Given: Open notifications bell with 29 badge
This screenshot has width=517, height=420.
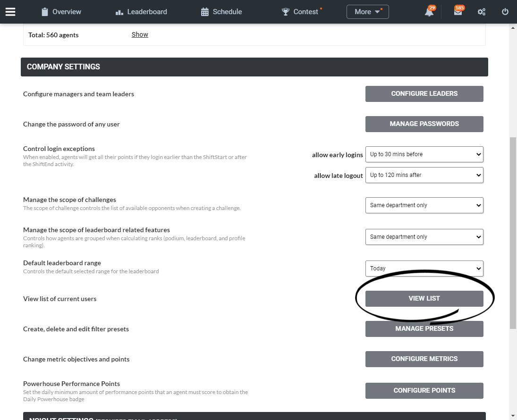Looking at the screenshot, I should tap(430, 11).
